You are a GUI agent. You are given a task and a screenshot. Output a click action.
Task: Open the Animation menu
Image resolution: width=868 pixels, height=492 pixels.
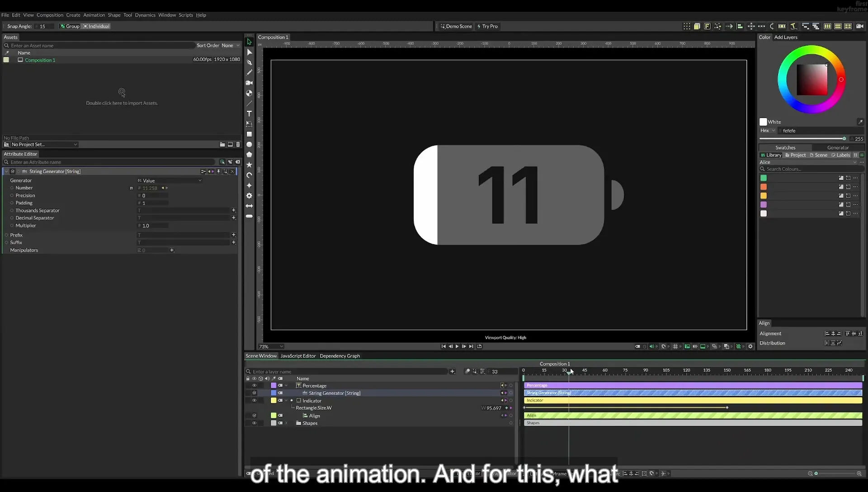pos(94,15)
